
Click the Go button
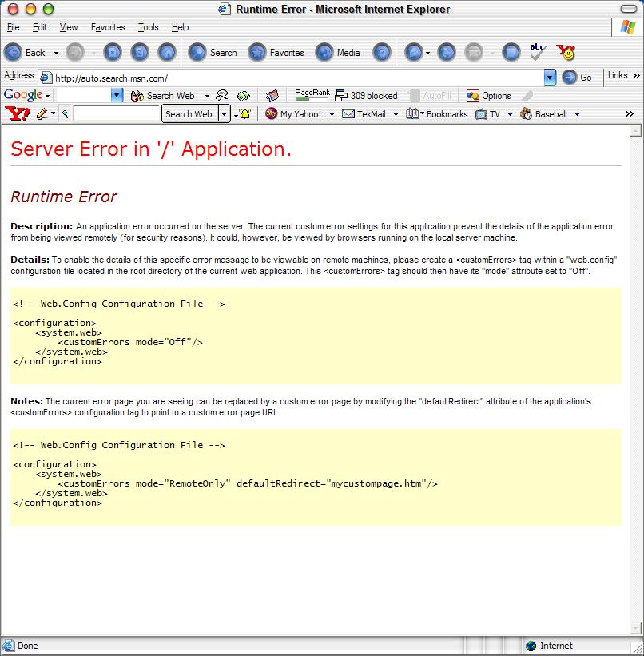[577, 78]
